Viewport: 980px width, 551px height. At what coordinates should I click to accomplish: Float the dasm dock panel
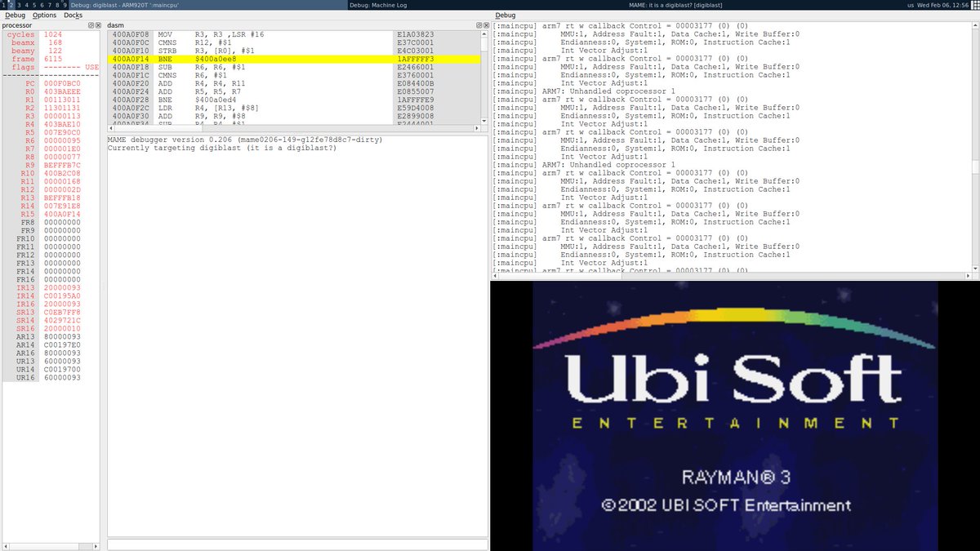[479, 25]
